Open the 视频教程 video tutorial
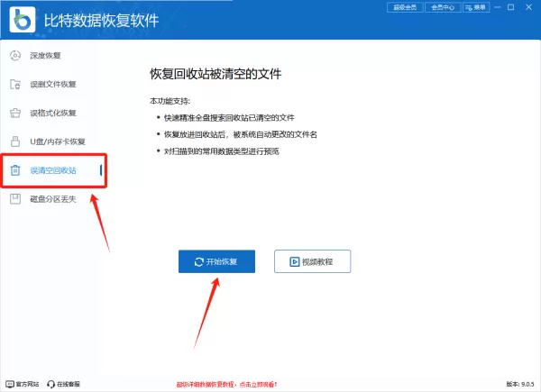The height and width of the screenshot is (392, 541). click(312, 261)
